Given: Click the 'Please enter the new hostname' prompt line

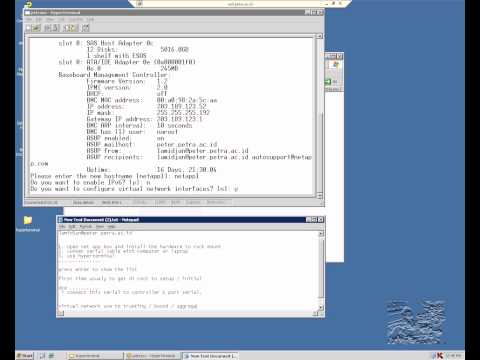Looking at the screenshot, I should [x=115, y=176].
